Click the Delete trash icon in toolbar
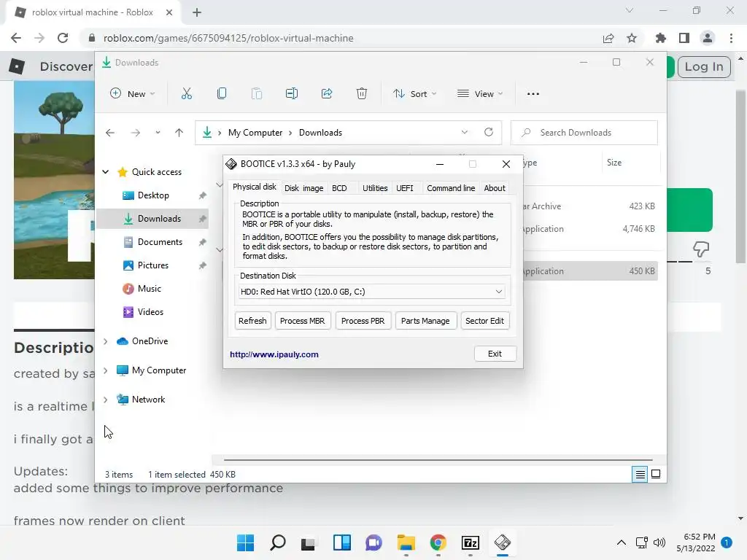This screenshot has height=560, width=747. click(362, 94)
